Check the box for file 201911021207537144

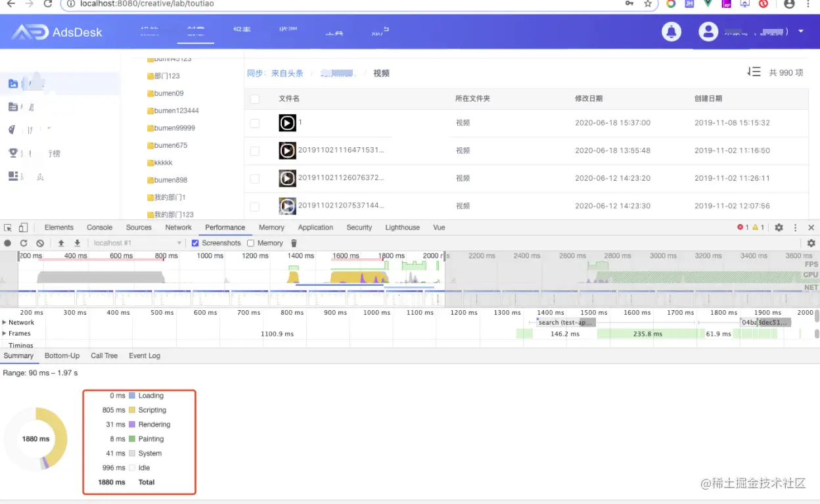click(x=255, y=206)
